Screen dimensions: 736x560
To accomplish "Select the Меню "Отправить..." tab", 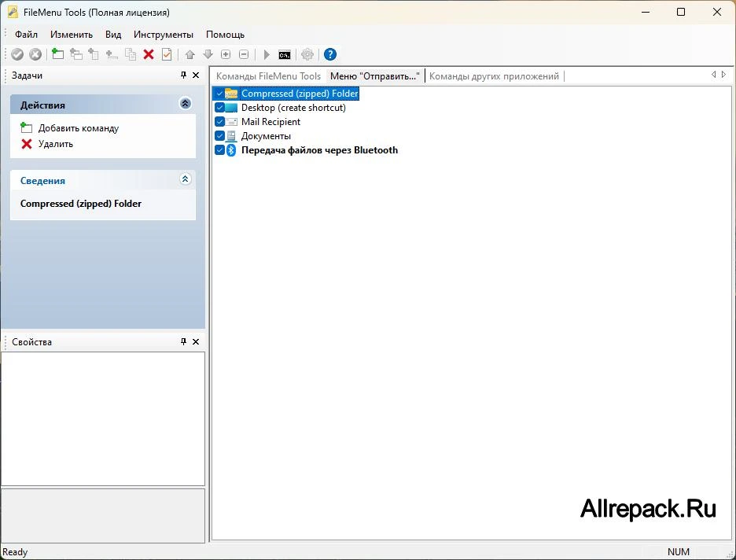I will click(374, 76).
